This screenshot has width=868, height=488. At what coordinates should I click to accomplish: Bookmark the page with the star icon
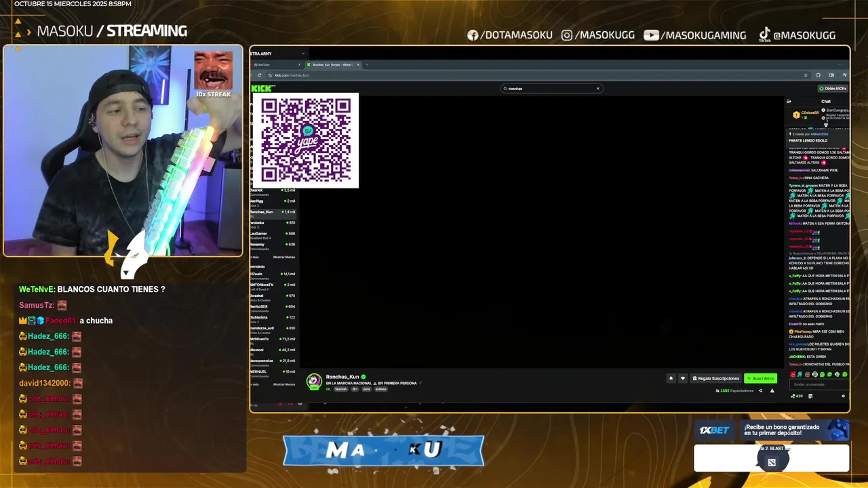[806, 75]
